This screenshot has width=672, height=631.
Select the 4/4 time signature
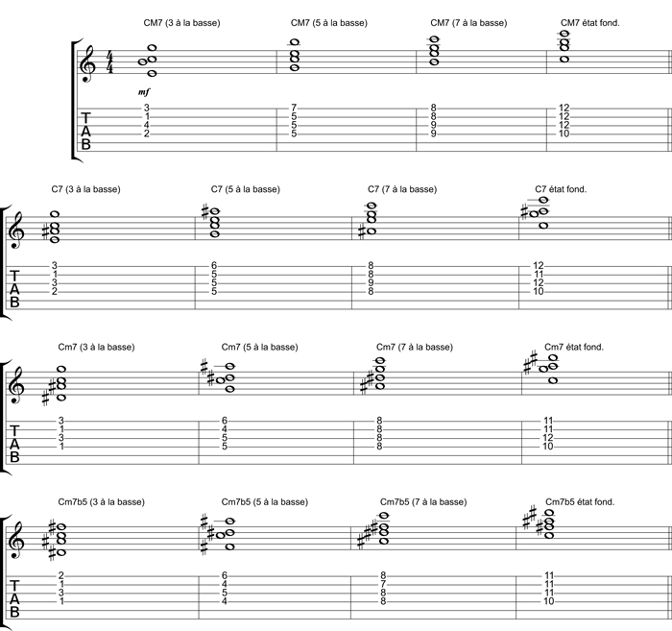(x=110, y=62)
